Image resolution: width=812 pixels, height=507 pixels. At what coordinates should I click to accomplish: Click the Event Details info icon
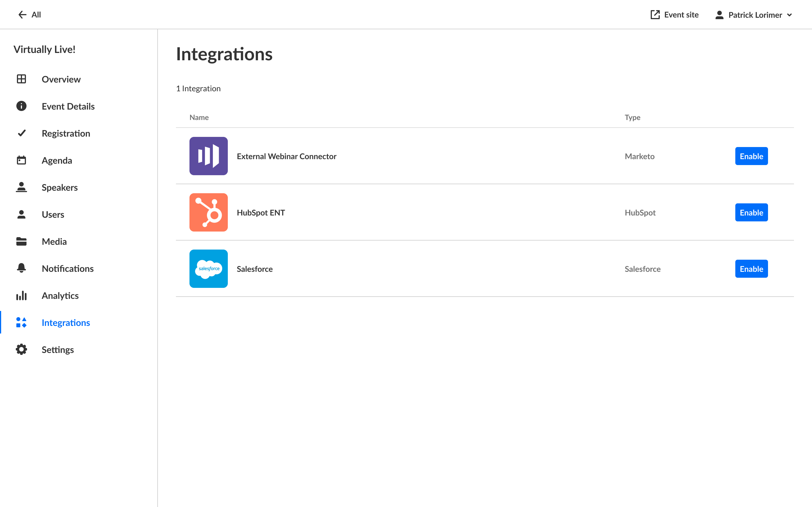21,106
